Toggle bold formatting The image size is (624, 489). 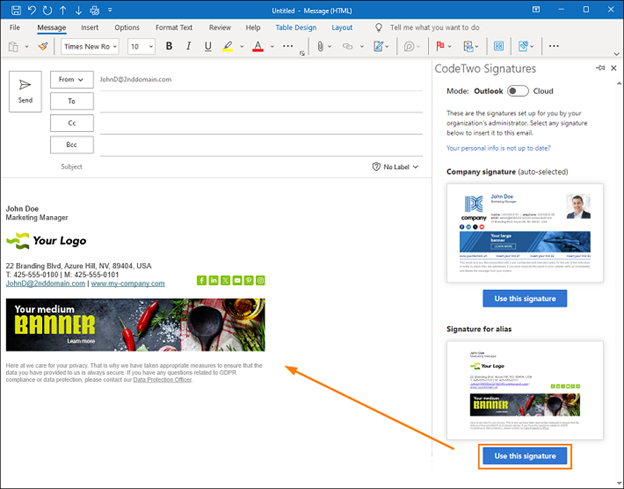(x=169, y=46)
